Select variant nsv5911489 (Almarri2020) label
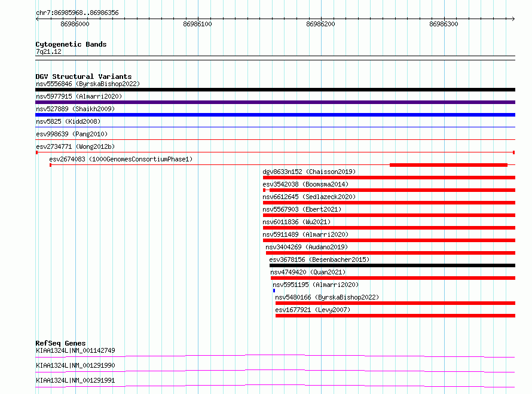Viewport: 532px width, 394px height. click(x=305, y=234)
